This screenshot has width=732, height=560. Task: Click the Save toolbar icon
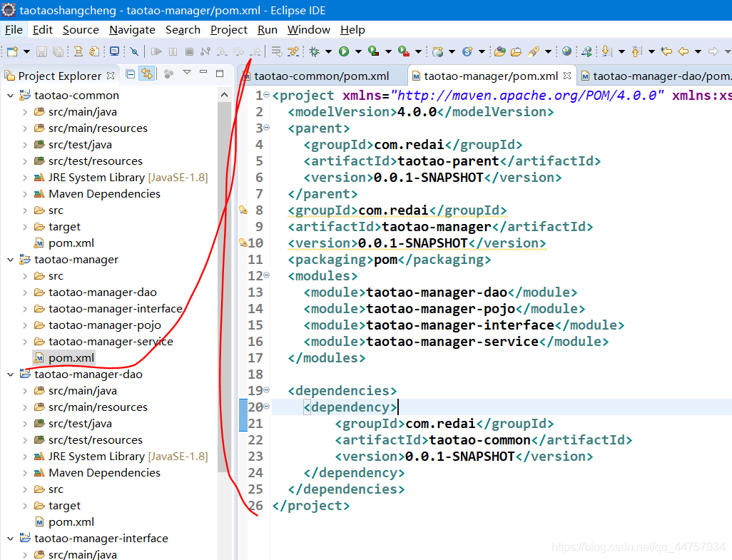(x=42, y=51)
